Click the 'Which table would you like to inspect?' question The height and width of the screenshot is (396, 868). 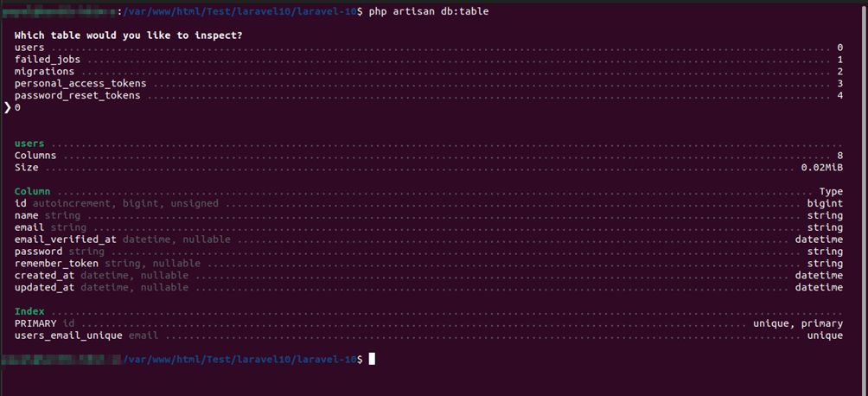pyautogui.click(x=128, y=35)
